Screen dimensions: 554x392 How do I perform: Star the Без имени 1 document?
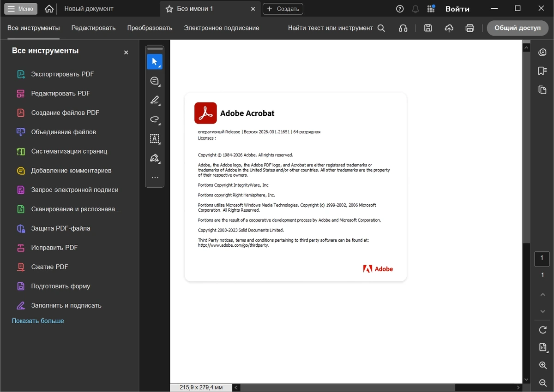pyautogui.click(x=169, y=9)
